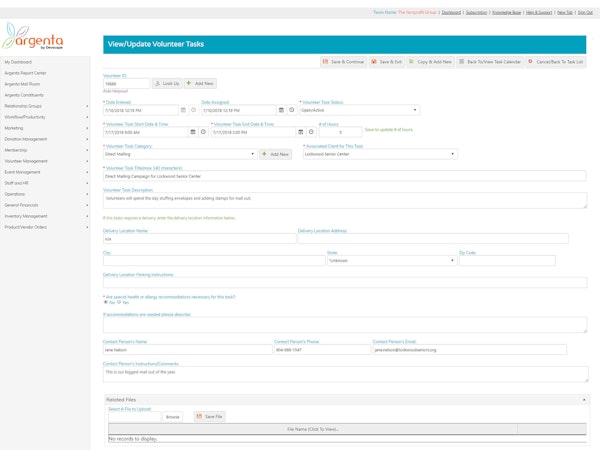The width and height of the screenshot is (600, 450).
Task: Click the Argenta logo
Action: [32, 37]
